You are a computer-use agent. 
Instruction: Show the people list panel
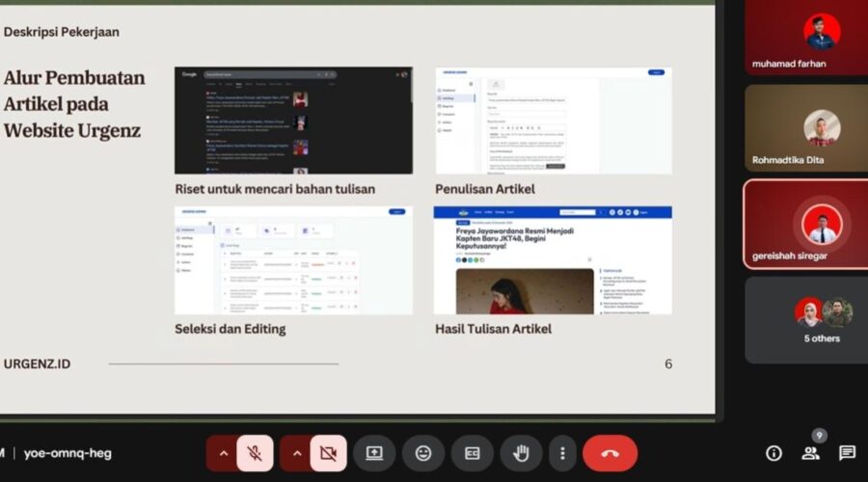[810, 453]
